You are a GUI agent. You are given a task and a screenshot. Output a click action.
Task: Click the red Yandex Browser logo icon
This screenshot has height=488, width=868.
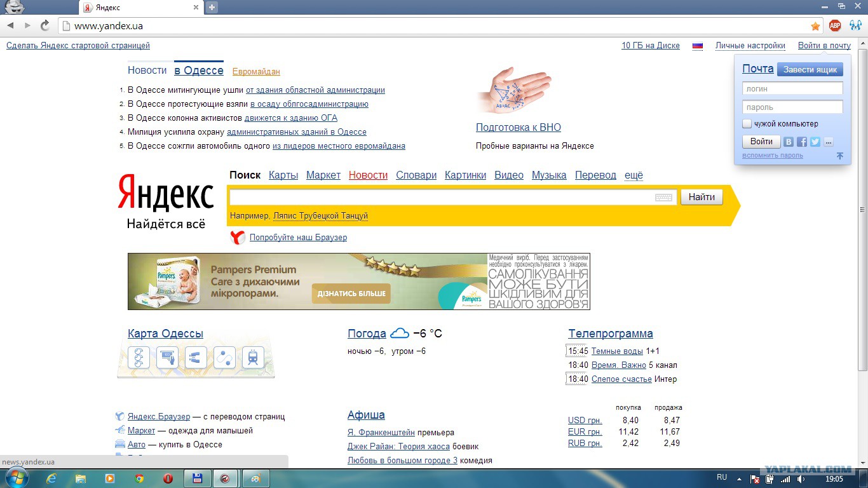pos(238,238)
